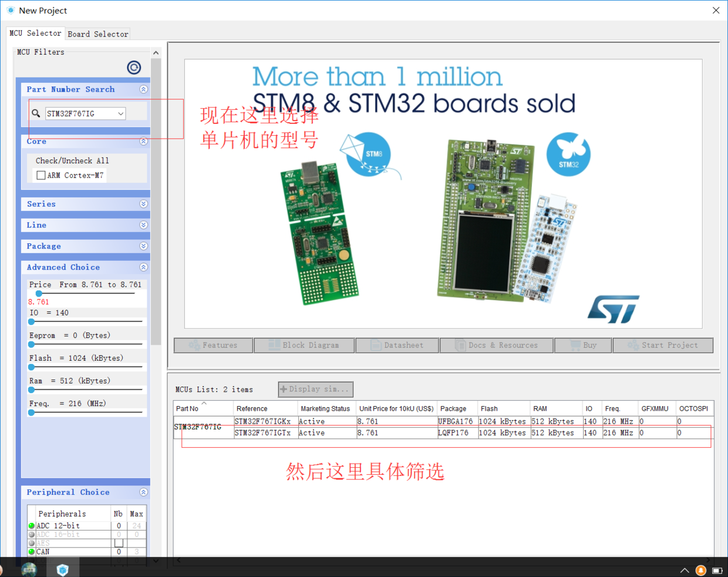Tick the ARM Cortex-M7 checkbox
Image resolution: width=728 pixels, height=577 pixels.
41,175
